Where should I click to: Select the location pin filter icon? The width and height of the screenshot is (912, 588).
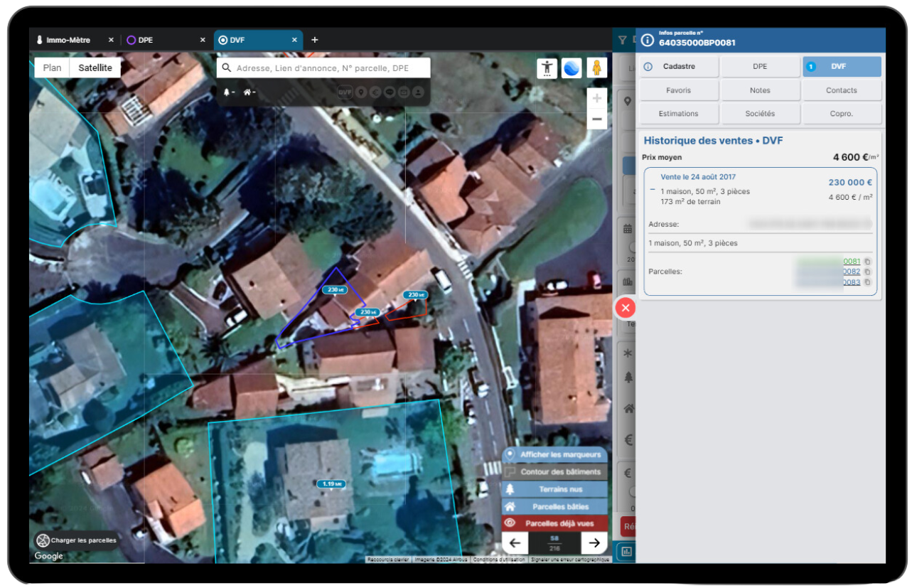[x=361, y=92]
